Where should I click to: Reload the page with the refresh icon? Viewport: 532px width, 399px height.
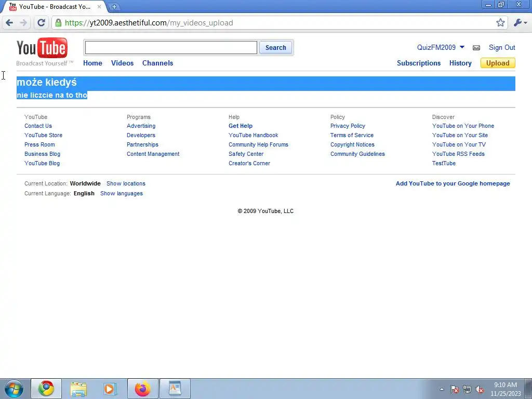tap(41, 23)
